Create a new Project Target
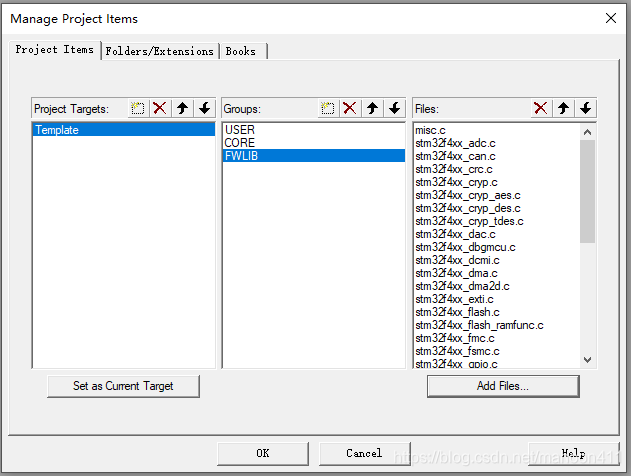 pos(138,108)
